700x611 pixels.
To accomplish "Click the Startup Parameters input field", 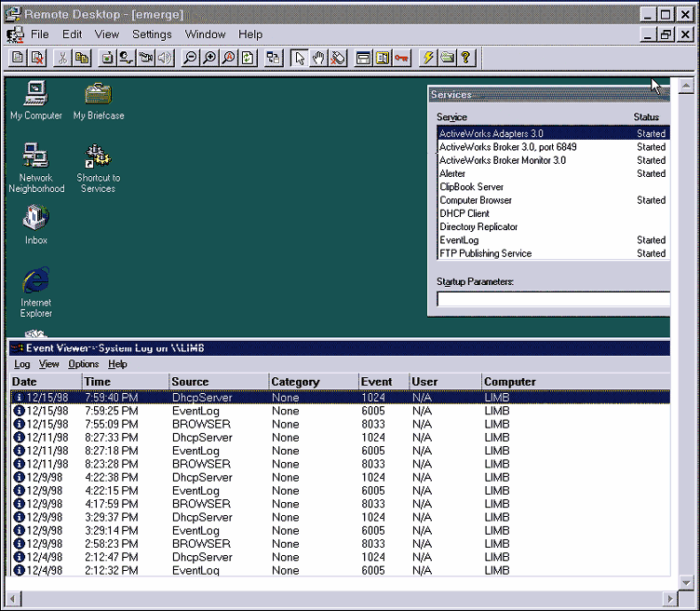I will click(554, 299).
